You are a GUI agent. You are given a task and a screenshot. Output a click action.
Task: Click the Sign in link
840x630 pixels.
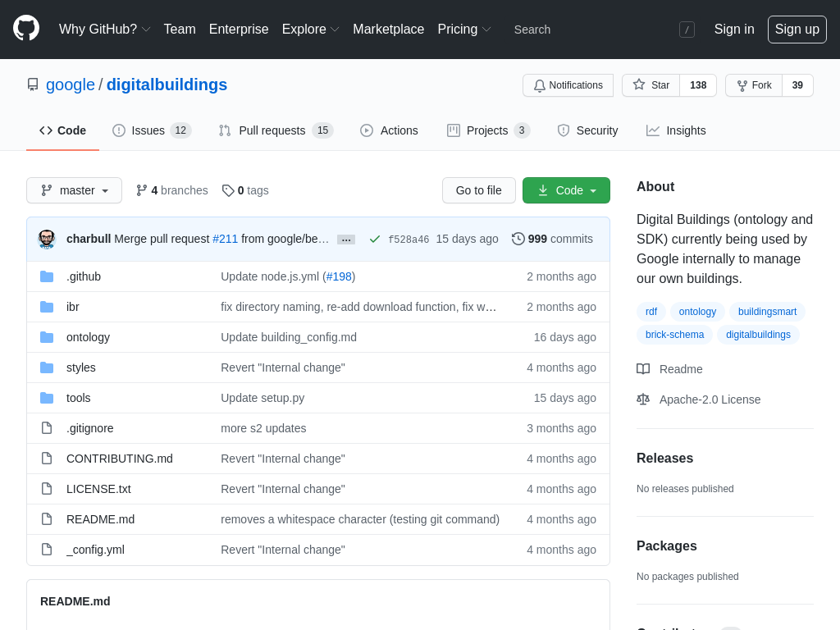pos(734,29)
